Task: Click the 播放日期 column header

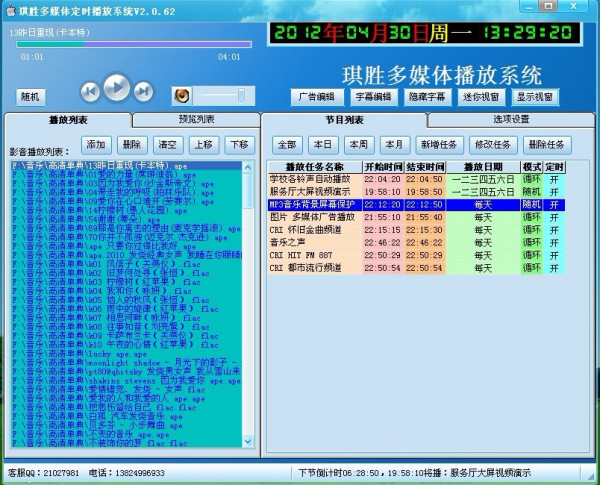Action: pos(483,167)
